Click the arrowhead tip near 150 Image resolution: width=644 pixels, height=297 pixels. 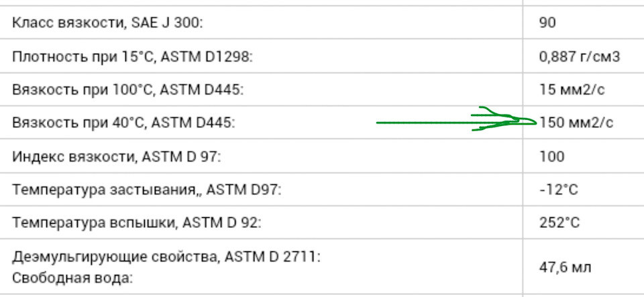point(535,122)
